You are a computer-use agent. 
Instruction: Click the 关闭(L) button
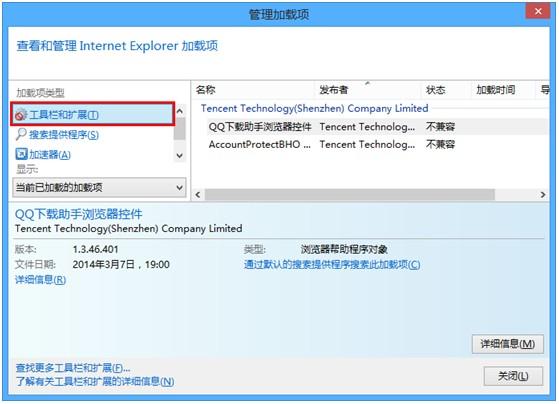coord(513,376)
